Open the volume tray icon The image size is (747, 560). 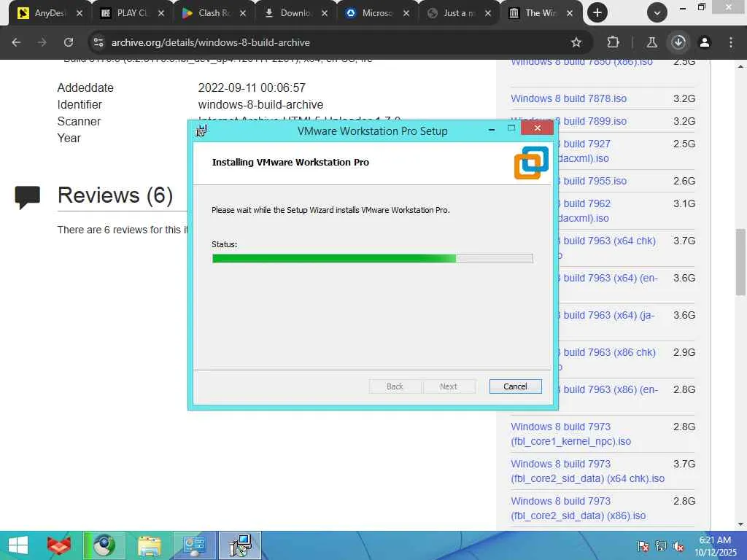click(678, 546)
